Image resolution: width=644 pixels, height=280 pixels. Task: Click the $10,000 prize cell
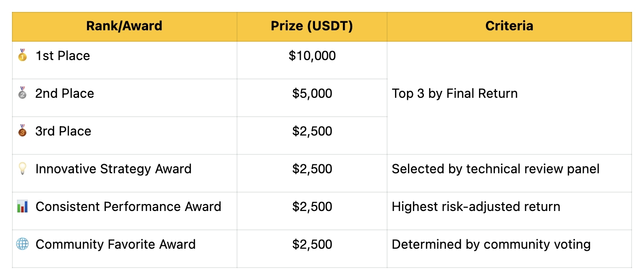[x=312, y=56]
